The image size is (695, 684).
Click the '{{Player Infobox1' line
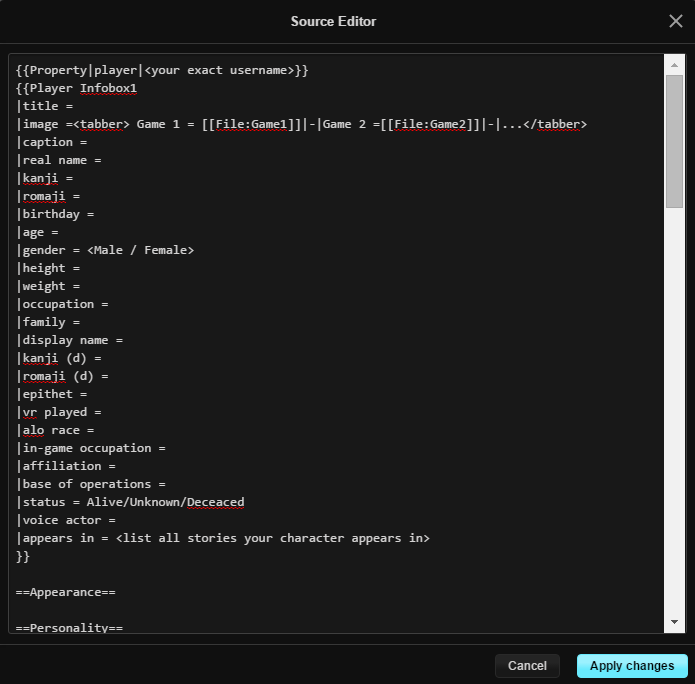(x=76, y=88)
